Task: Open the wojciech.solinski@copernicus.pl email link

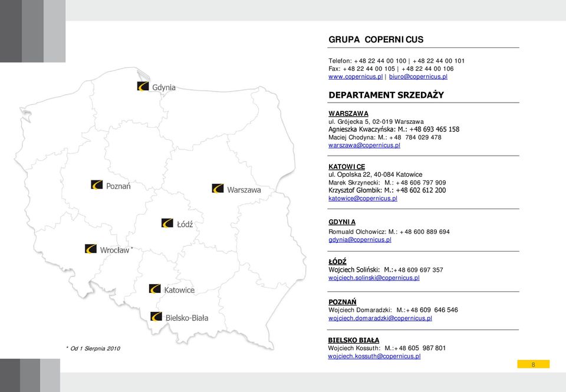Action: pos(374,278)
